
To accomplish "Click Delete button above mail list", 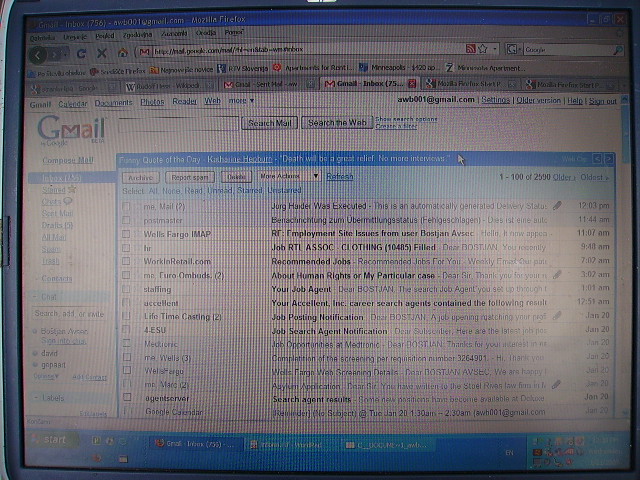I will (x=236, y=177).
